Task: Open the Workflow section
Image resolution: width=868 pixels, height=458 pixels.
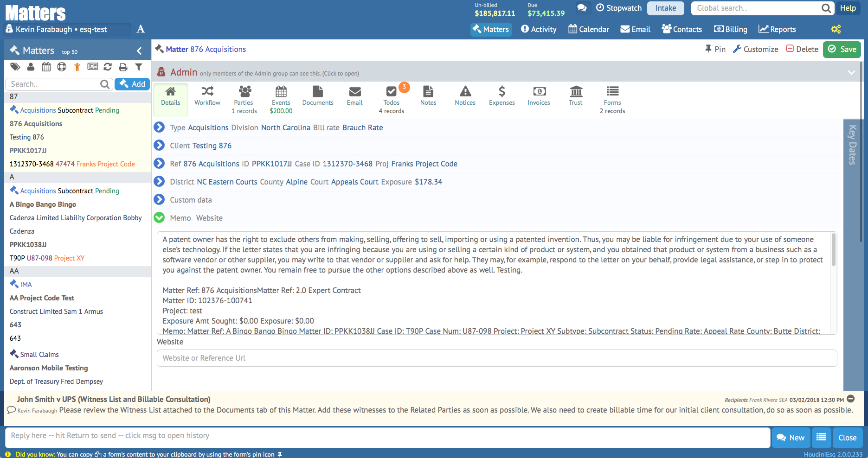Action: (207, 96)
